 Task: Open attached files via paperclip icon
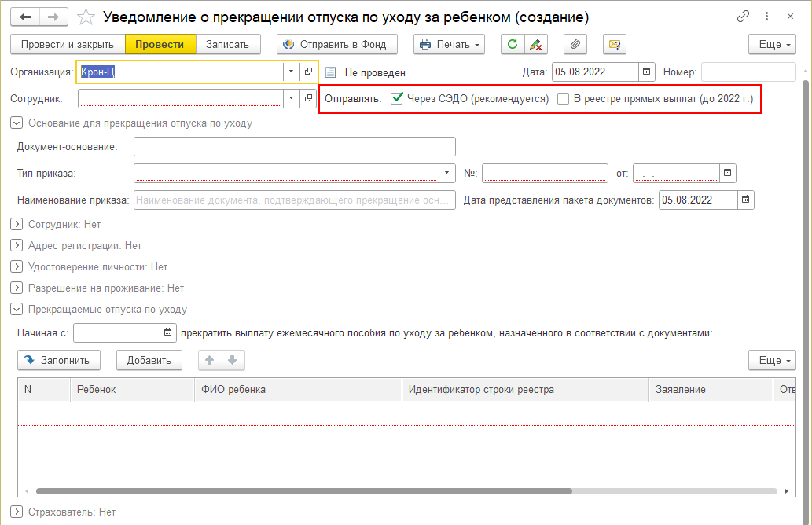pyautogui.click(x=575, y=44)
